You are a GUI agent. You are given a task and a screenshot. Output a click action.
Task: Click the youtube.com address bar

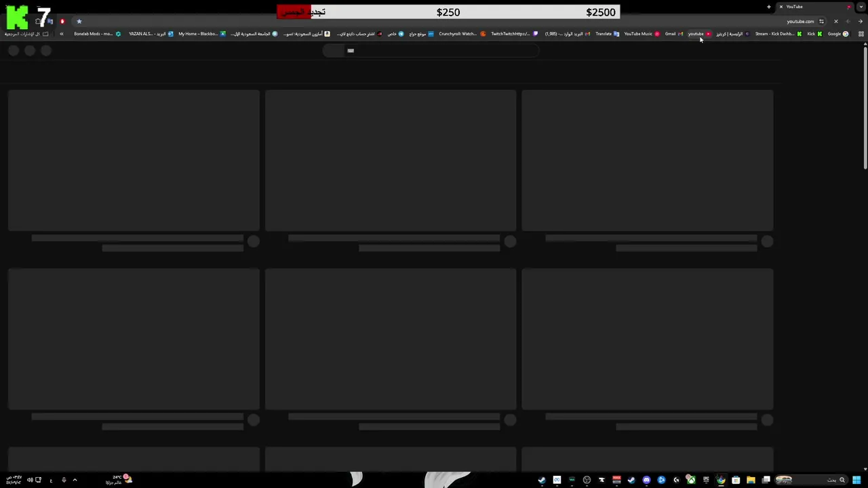click(448, 22)
